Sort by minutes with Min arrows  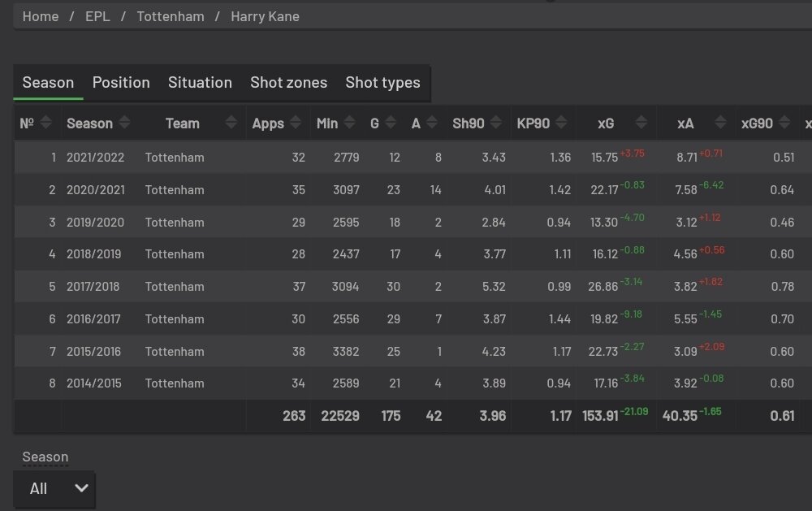349,123
